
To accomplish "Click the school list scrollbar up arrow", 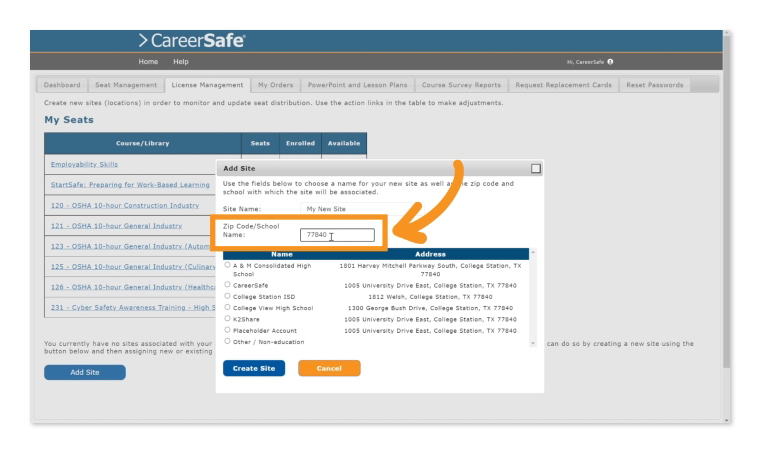I will coord(533,252).
